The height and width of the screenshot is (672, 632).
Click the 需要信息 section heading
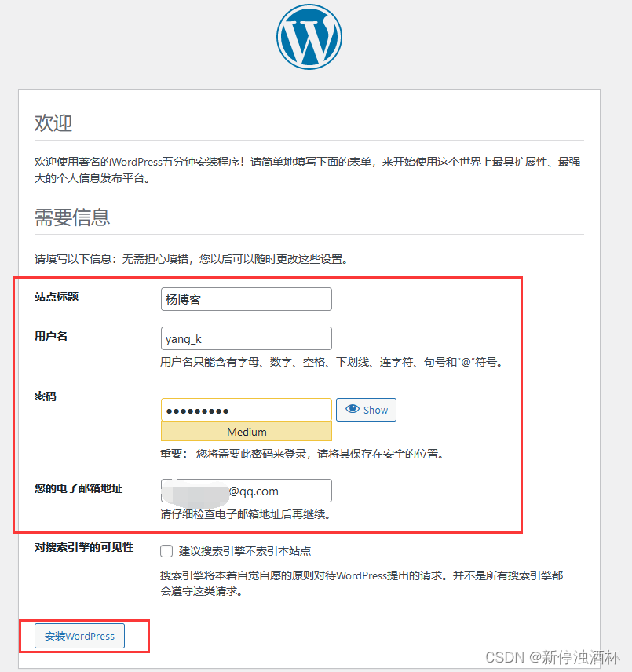[72, 217]
